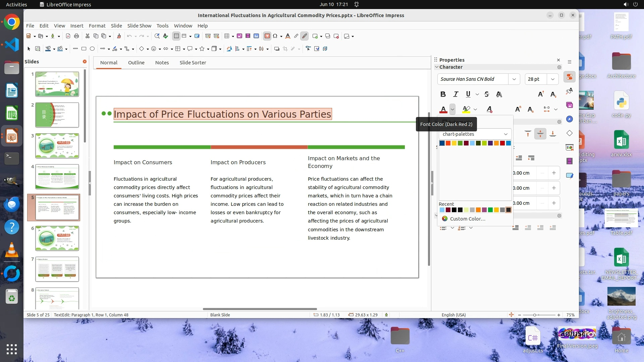Expand chart-palettes palette dropdown
Image resolution: width=644 pixels, height=362 pixels.
click(x=505, y=134)
